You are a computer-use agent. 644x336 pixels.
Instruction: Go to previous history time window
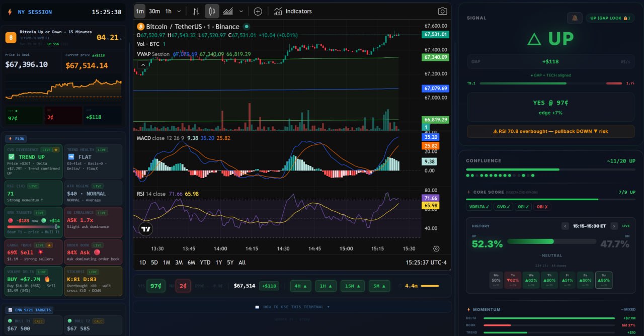point(565,226)
